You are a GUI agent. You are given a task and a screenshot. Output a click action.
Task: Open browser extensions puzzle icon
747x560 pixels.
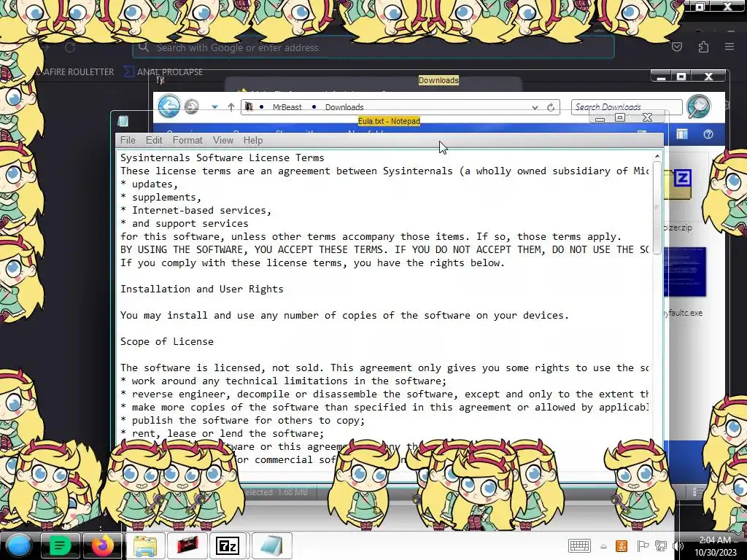point(703,47)
